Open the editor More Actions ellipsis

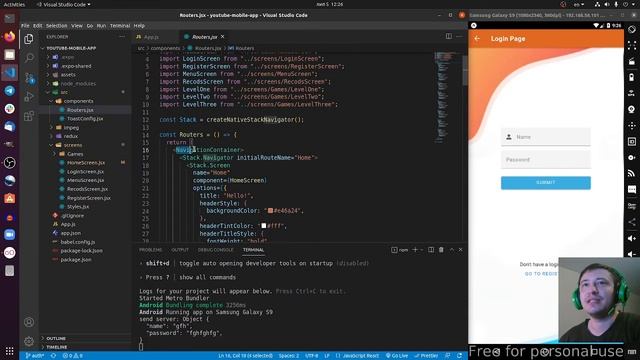tap(460, 36)
